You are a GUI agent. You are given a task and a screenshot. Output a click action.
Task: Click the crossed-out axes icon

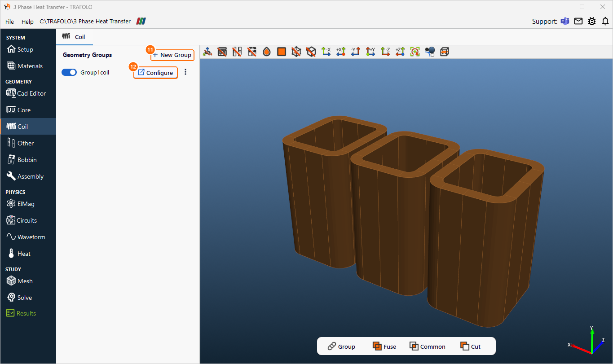pyautogui.click(x=207, y=52)
